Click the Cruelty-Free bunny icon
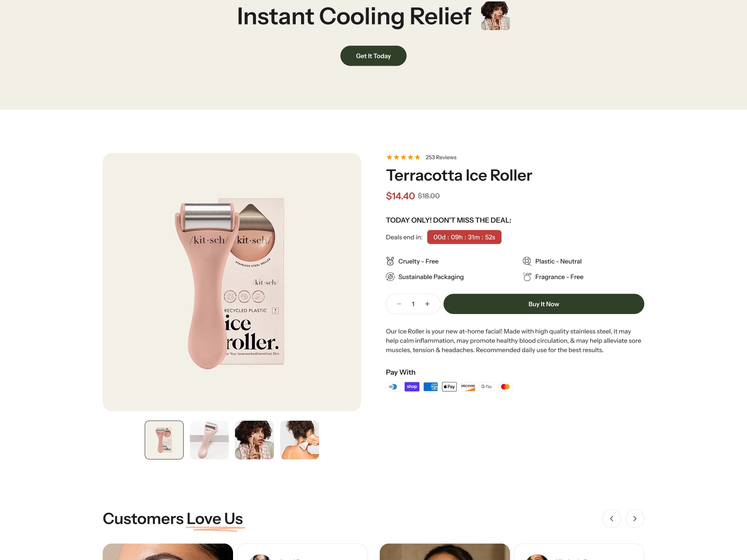 (390, 261)
